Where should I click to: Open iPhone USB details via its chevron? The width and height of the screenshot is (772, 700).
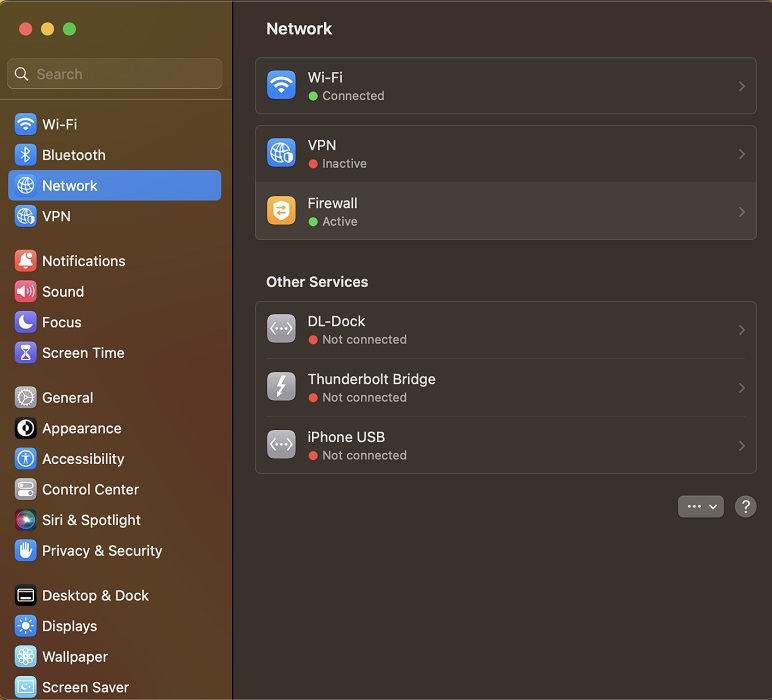coord(741,446)
